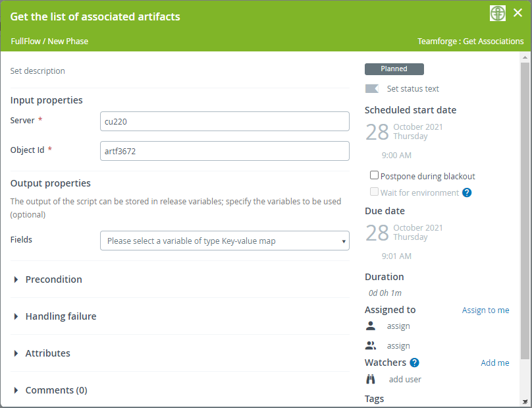532x408 pixels.
Task: Open the Watchers help icon
Action: click(x=414, y=363)
